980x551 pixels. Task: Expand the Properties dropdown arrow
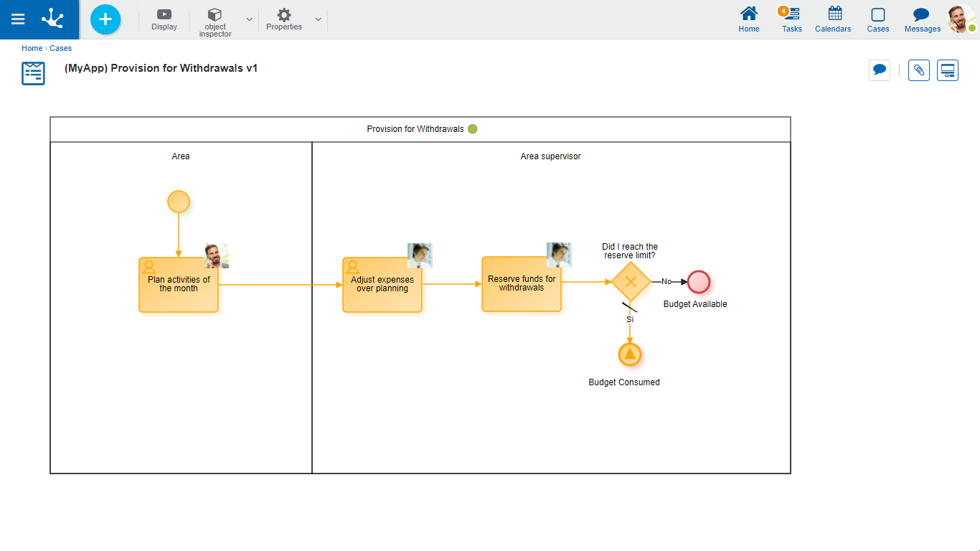coord(318,19)
